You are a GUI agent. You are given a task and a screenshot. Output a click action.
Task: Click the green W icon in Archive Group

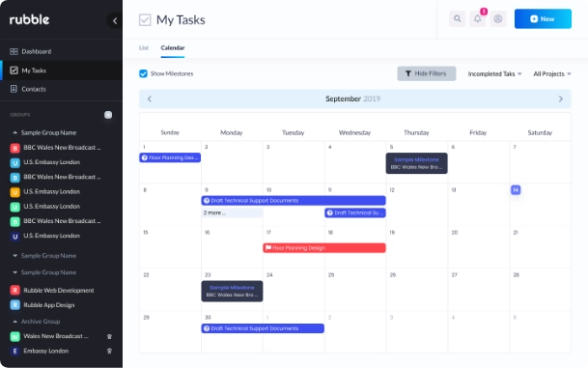[15, 336]
